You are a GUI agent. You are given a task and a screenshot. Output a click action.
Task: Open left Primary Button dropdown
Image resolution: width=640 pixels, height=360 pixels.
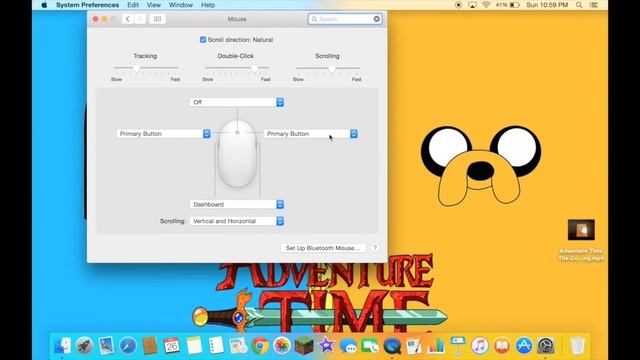click(x=164, y=133)
